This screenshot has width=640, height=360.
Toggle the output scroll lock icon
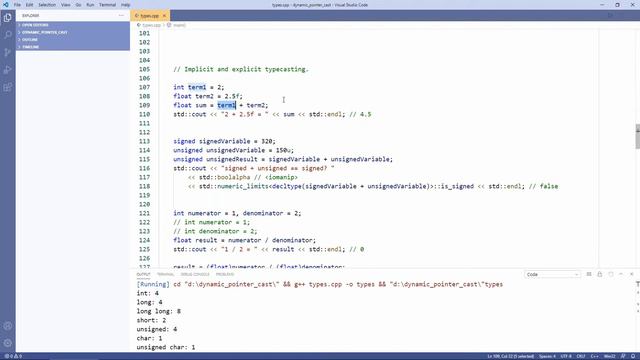[x=600, y=274]
